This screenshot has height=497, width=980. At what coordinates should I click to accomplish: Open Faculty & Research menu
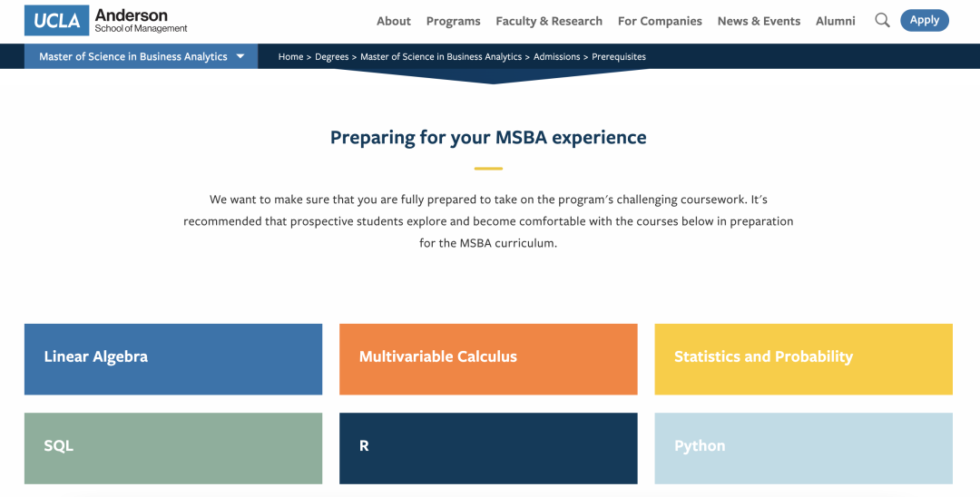(549, 21)
